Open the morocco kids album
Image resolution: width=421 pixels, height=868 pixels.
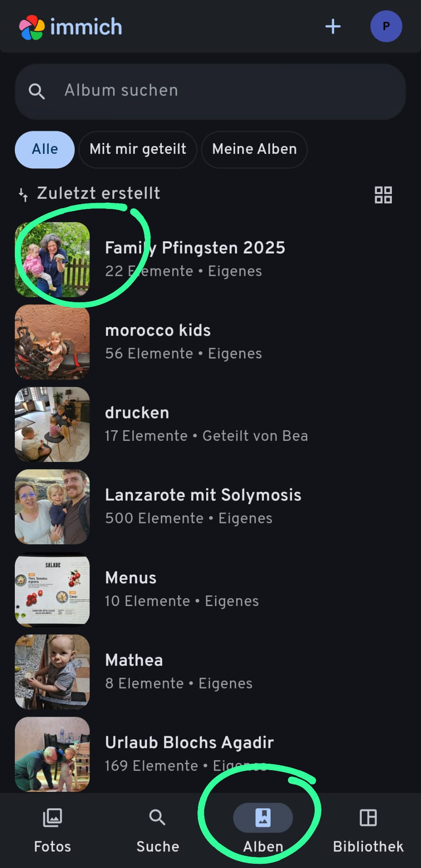click(158, 341)
